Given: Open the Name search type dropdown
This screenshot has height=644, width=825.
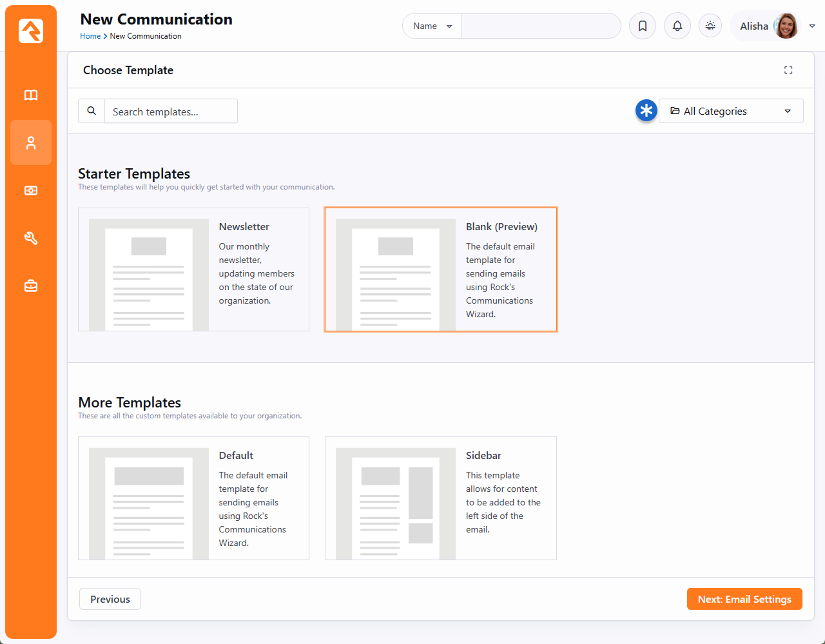Looking at the screenshot, I should pos(432,26).
